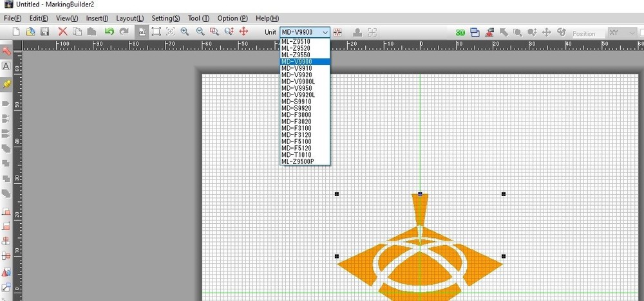Click the Position input field

click(588, 33)
